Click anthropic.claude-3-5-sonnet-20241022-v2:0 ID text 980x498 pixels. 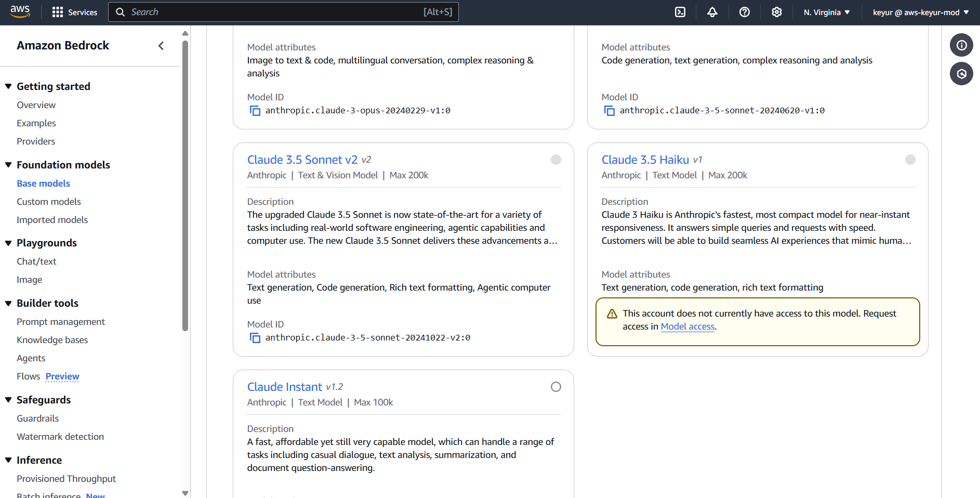click(367, 338)
